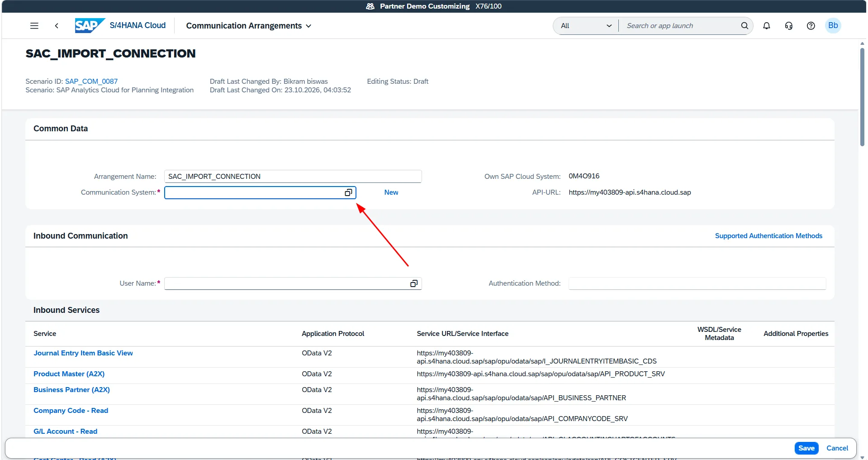
Task: Select the API_PRODUCT_SRV service URL text
Action: point(541,374)
